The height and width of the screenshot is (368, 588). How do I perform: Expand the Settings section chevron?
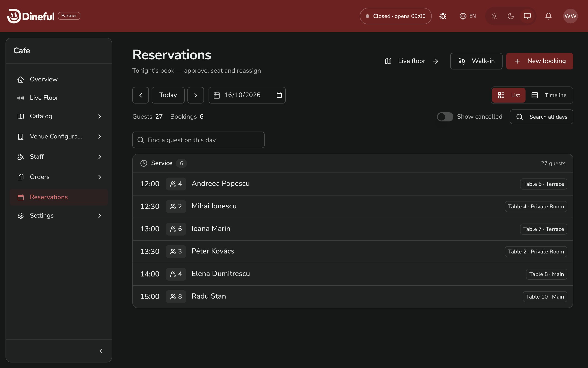coord(100,216)
